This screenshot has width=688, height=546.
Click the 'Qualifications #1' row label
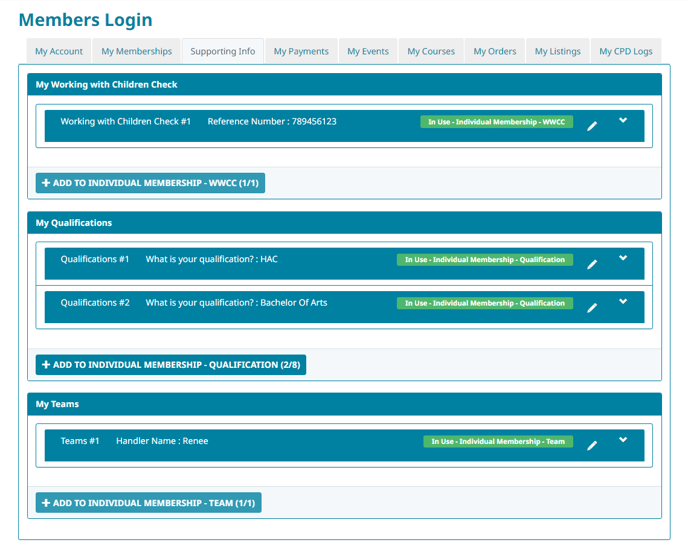click(x=95, y=259)
